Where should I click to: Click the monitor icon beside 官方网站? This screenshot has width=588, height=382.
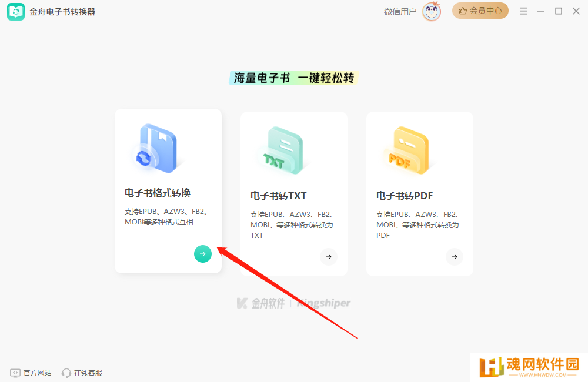tap(15, 373)
